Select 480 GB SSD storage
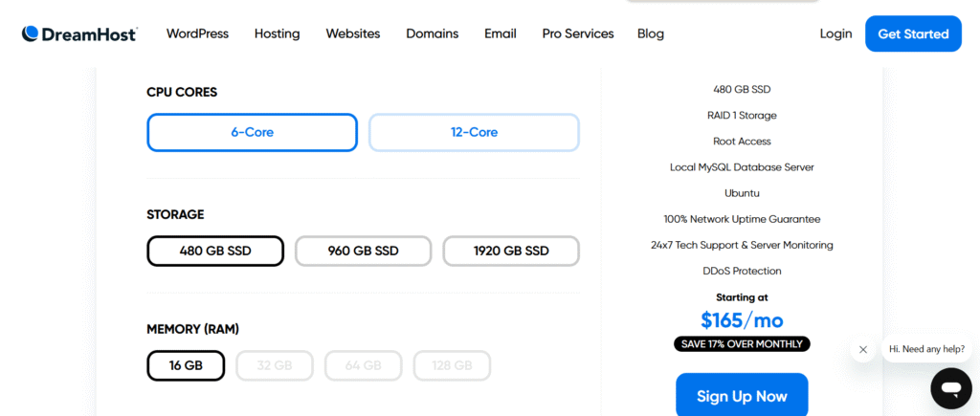980x416 pixels. 215,251
